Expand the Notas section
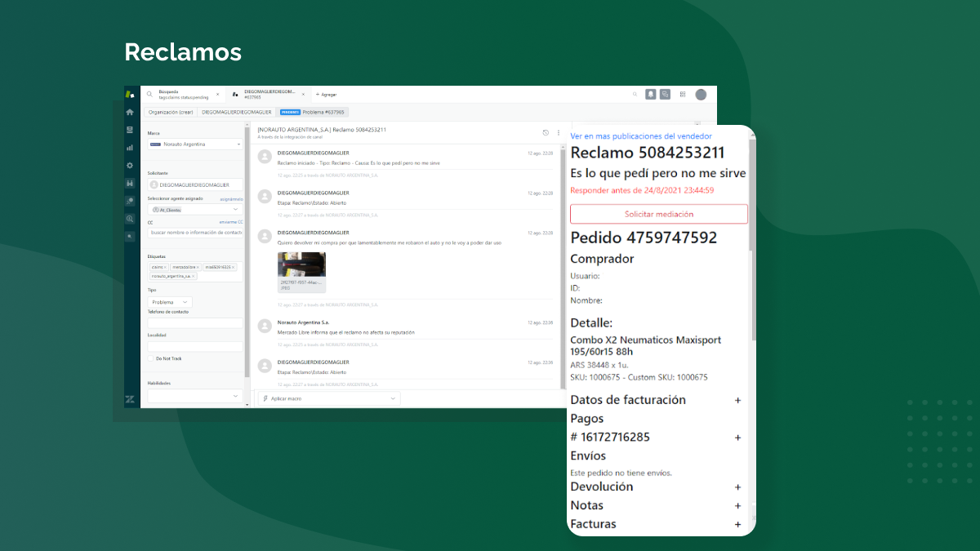 tap(738, 506)
